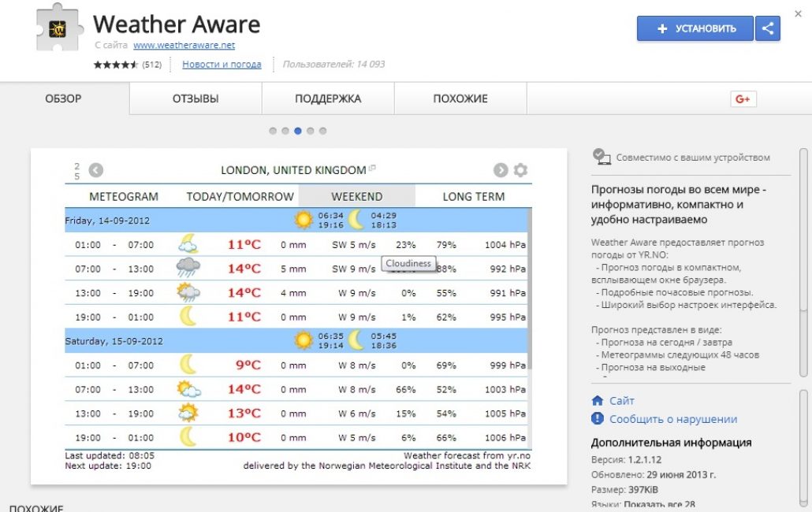Viewport: 812px width, 512px height.
Task: Select the LONG TERM tab in widget
Action: tap(473, 196)
